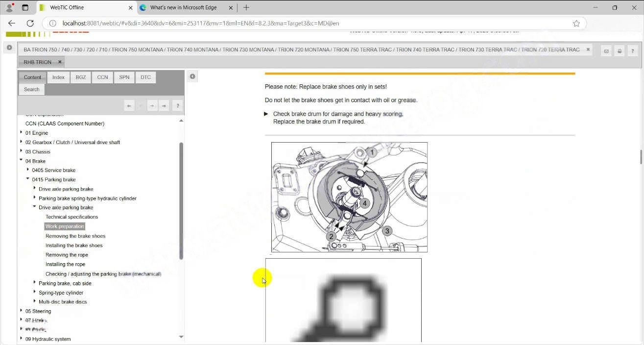Refresh the browser page
This screenshot has height=345, width=644.
[30, 24]
